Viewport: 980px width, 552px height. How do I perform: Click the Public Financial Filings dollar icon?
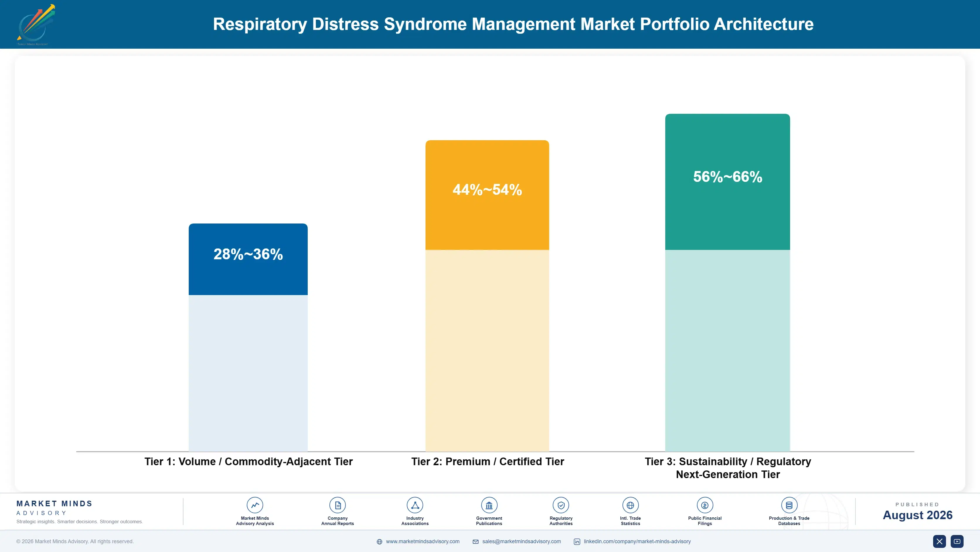(x=705, y=505)
